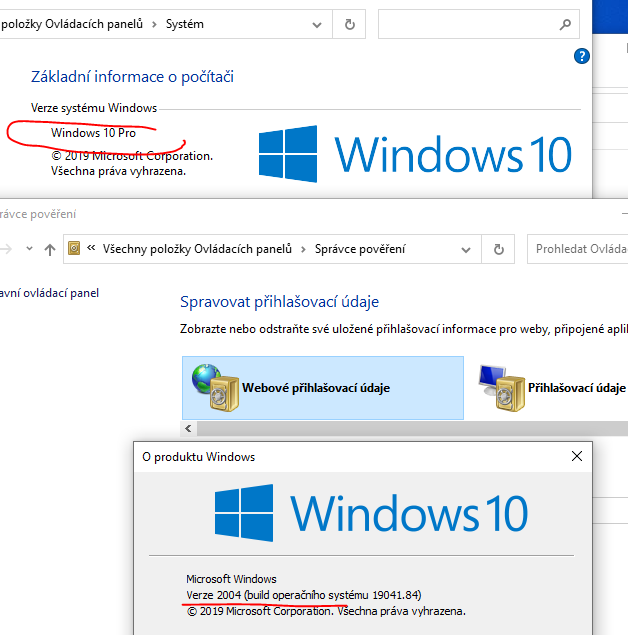The image size is (628, 635).
Task: Expand the chevron before Správce pověření breadcrumb
Action: pyautogui.click(x=303, y=249)
